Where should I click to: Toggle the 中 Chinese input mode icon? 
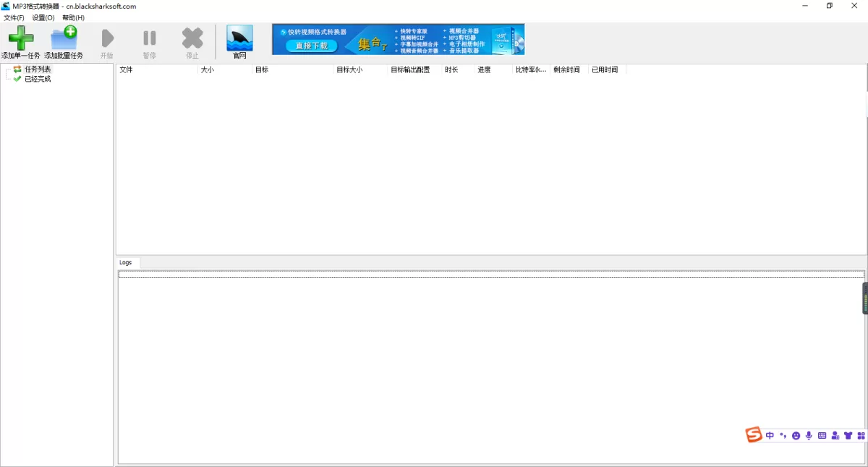click(x=770, y=435)
